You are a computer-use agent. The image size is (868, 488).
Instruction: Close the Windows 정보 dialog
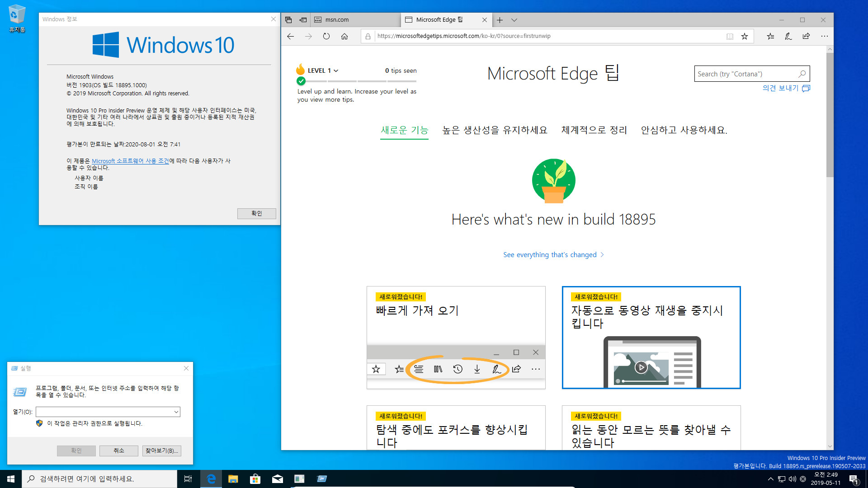click(273, 19)
